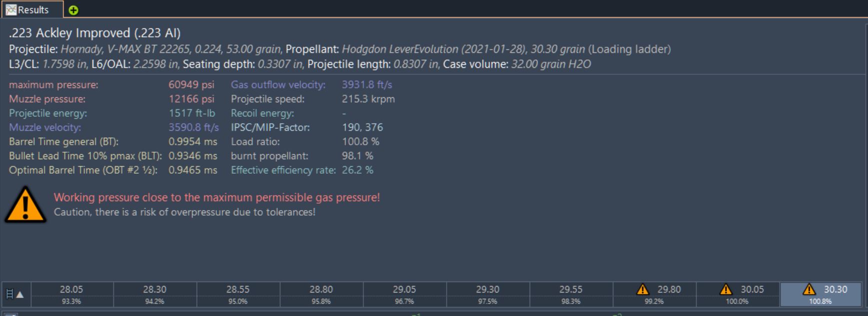Click the warning icon on the 30.05 step
868x316 pixels.
[725, 290]
